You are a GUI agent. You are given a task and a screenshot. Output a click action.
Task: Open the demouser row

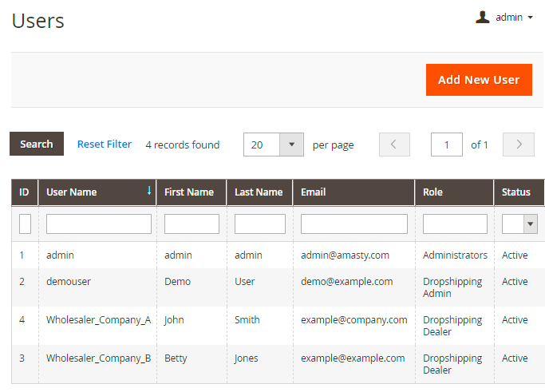tap(68, 282)
